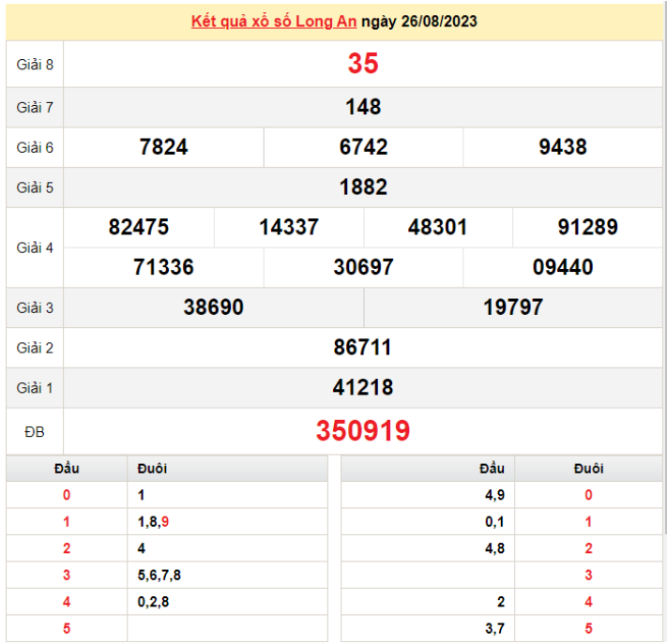Select the Giải 1 number 41218
The width and height of the screenshot is (667, 644).
coord(363,387)
